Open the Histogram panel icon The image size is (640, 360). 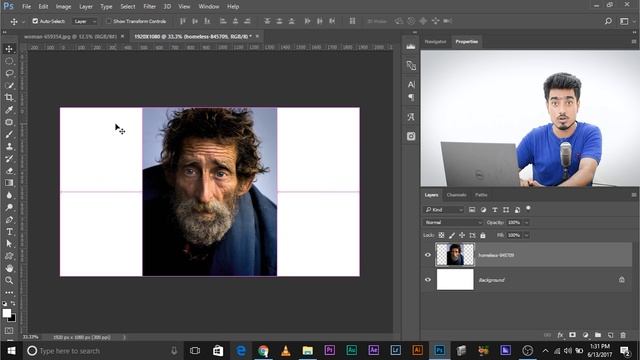411,47
